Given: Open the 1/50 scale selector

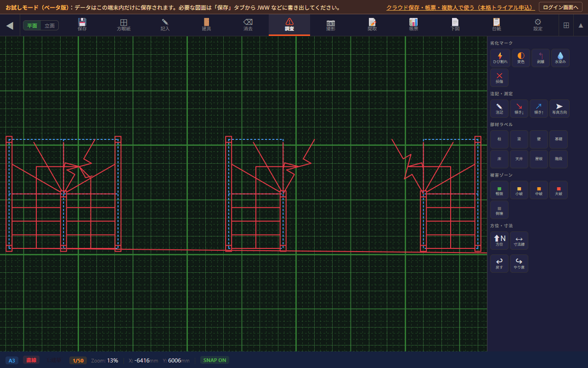Looking at the screenshot, I should pyautogui.click(x=78, y=360).
